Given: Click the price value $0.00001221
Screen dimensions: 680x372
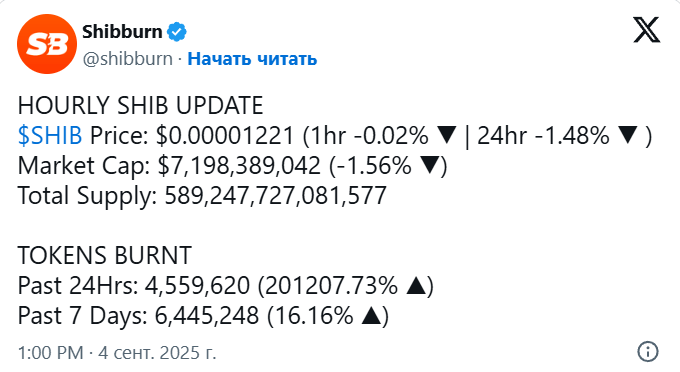Looking at the screenshot, I should [225, 136].
